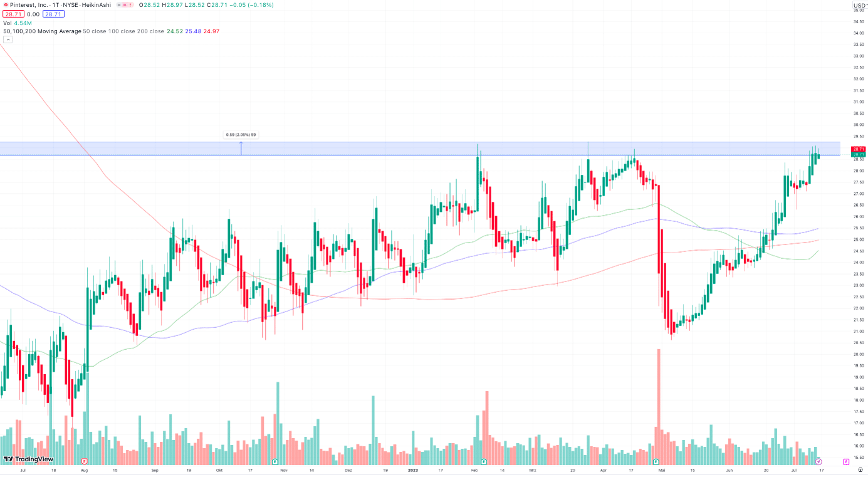Click the green 50 MA value 24.52
The image size is (868, 477).
click(x=174, y=31)
